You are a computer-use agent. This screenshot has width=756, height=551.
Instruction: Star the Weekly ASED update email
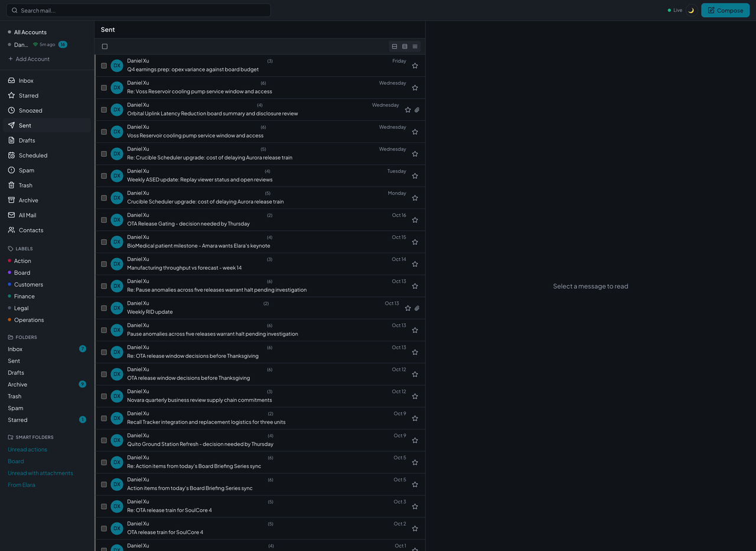(415, 176)
